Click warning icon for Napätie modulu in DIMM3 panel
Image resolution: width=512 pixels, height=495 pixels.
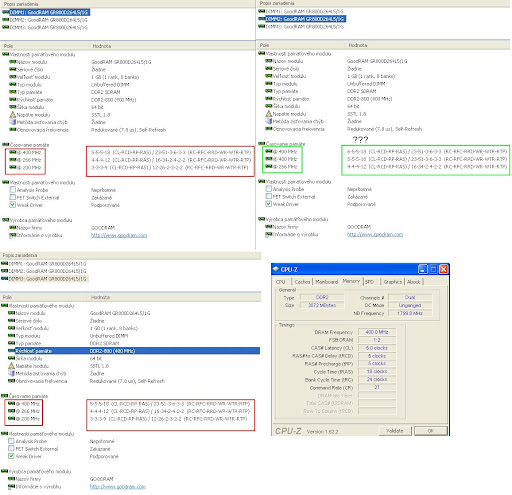(11, 366)
